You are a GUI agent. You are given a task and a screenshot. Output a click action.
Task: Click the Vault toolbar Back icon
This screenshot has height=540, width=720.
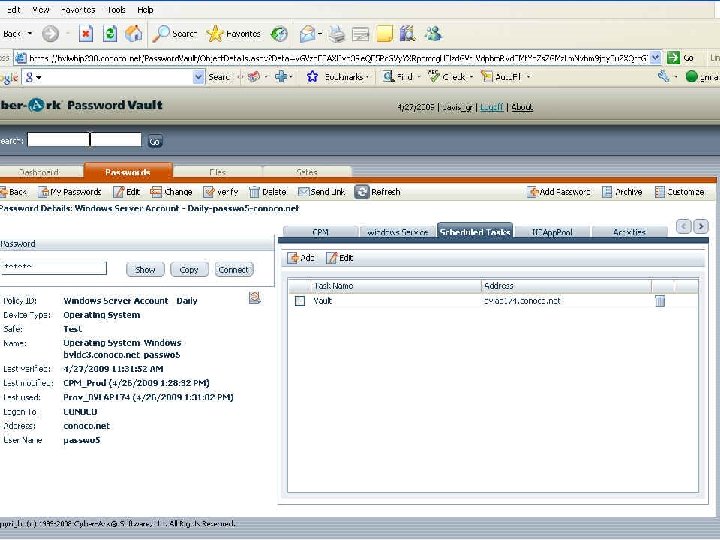point(4,192)
